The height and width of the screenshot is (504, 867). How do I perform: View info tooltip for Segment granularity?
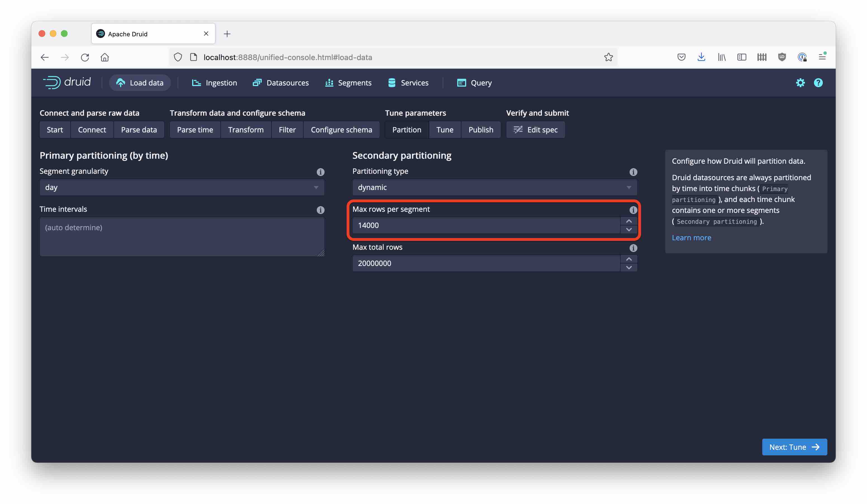tap(321, 172)
